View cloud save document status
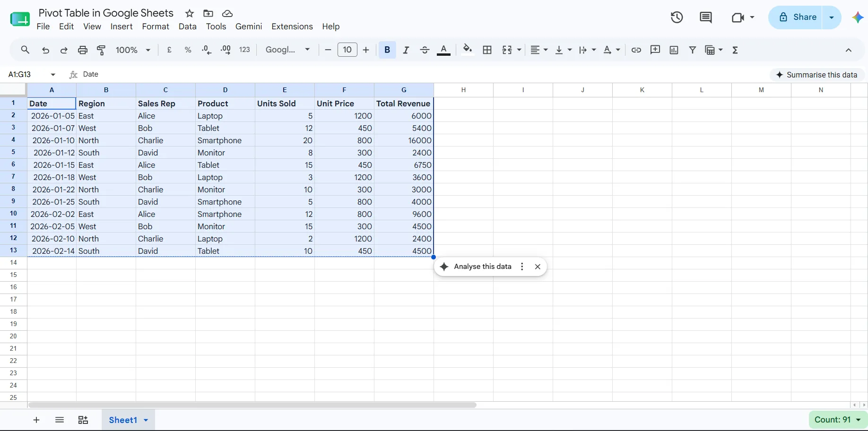The width and height of the screenshot is (868, 431). click(227, 13)
